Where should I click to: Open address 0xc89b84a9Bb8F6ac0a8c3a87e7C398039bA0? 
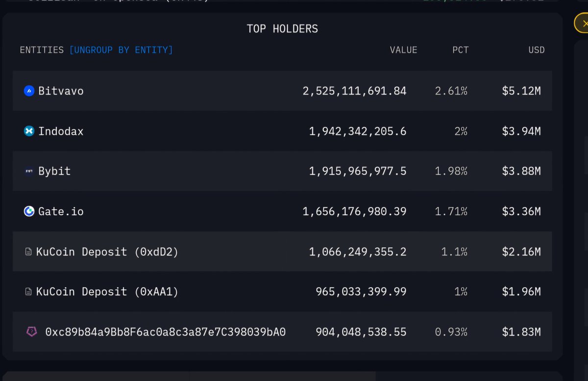[166, 332]
